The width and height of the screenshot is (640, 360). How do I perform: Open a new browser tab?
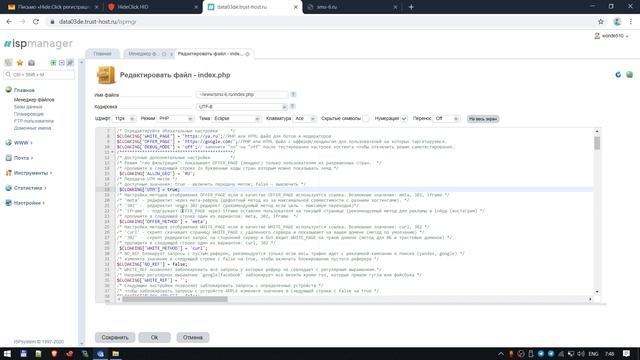411,7
